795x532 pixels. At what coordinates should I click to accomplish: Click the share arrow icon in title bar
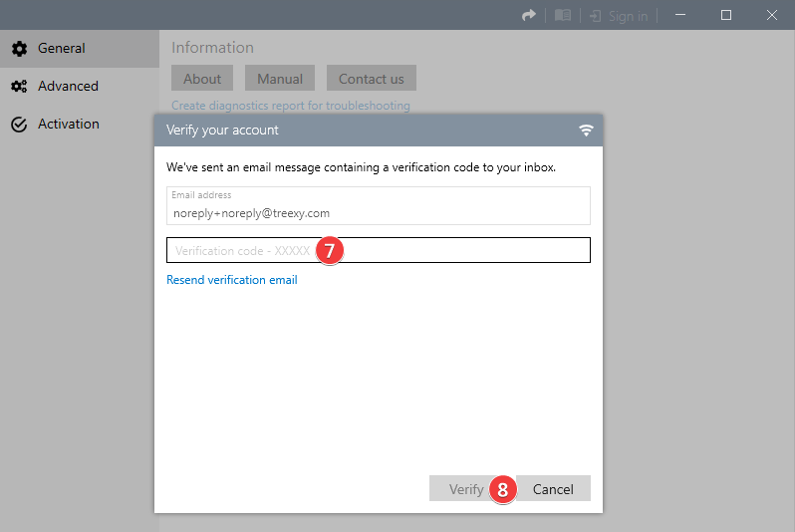click(x=529, y=16)
